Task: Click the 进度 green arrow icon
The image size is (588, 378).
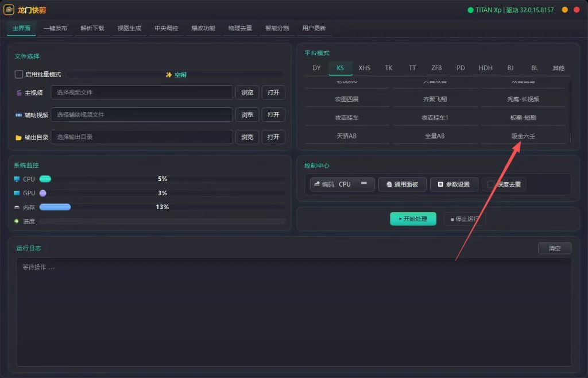Action: pos(17,221)
